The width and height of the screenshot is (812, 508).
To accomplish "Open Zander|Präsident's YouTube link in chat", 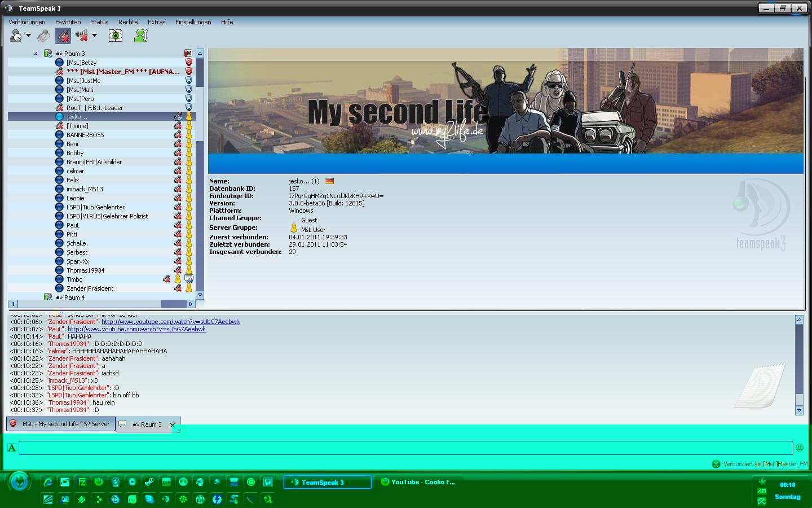I will (x=170, y=322).
